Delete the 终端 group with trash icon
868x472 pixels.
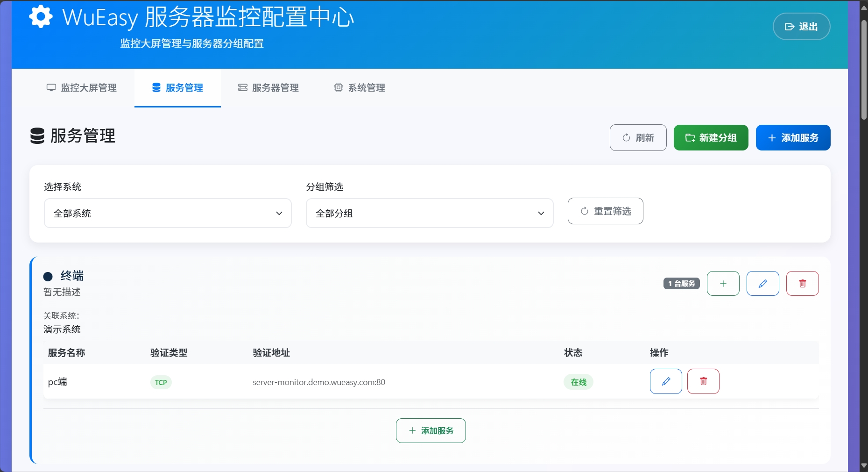coord(802,284)
